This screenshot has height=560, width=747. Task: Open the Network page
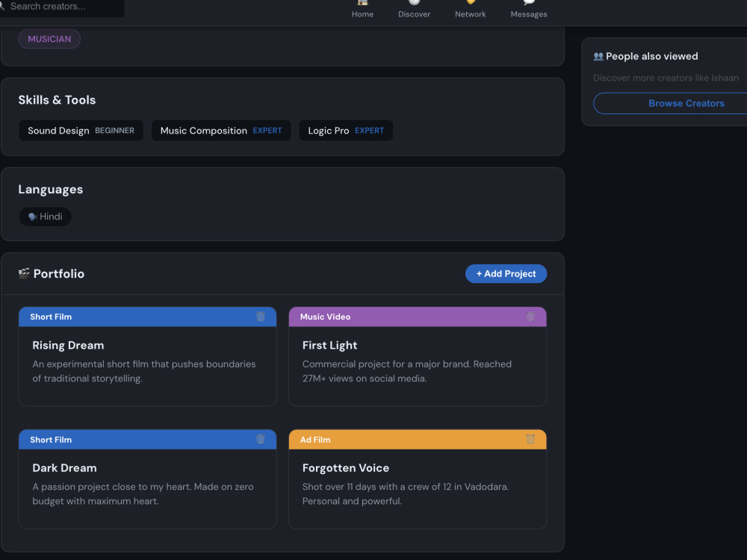[470, 10]
